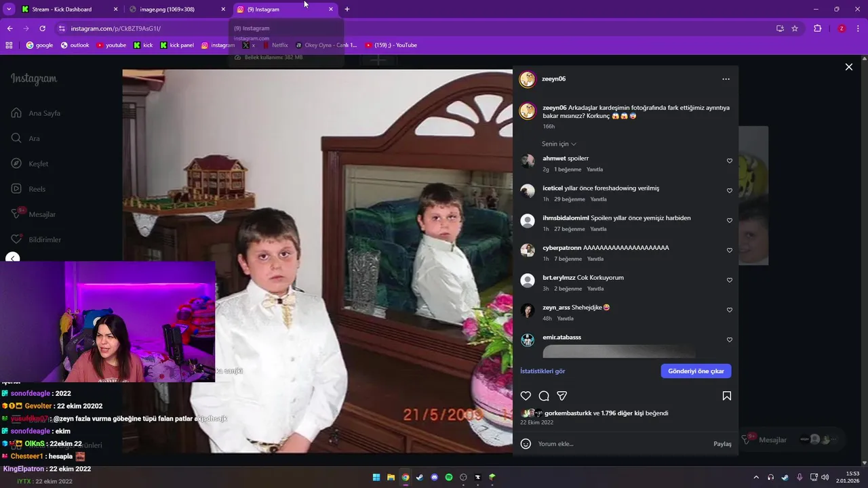Open the youtube bookmark
The image size is (868, 488).
click(x=111, y=45)
